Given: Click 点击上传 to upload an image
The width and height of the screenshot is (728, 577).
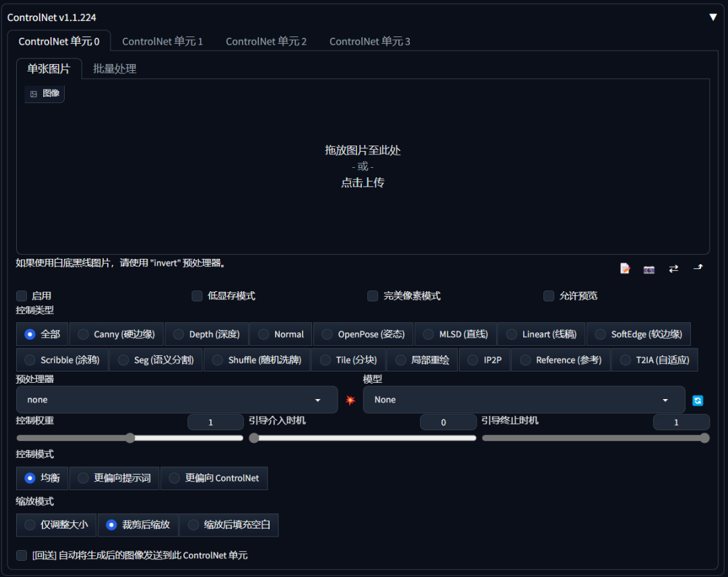Looking at the screenshot, I should (x=363, y=183).
